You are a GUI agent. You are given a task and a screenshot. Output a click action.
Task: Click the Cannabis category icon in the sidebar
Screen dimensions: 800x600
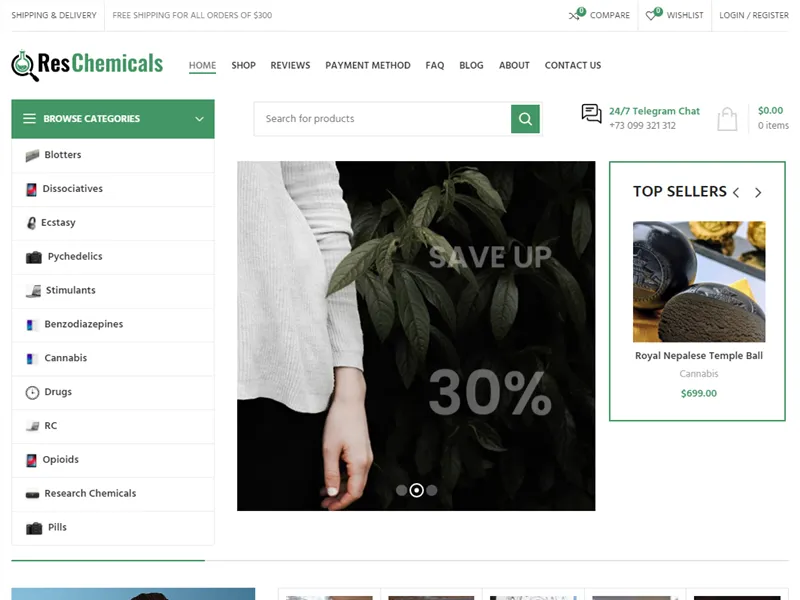click(x=30, y=358)
